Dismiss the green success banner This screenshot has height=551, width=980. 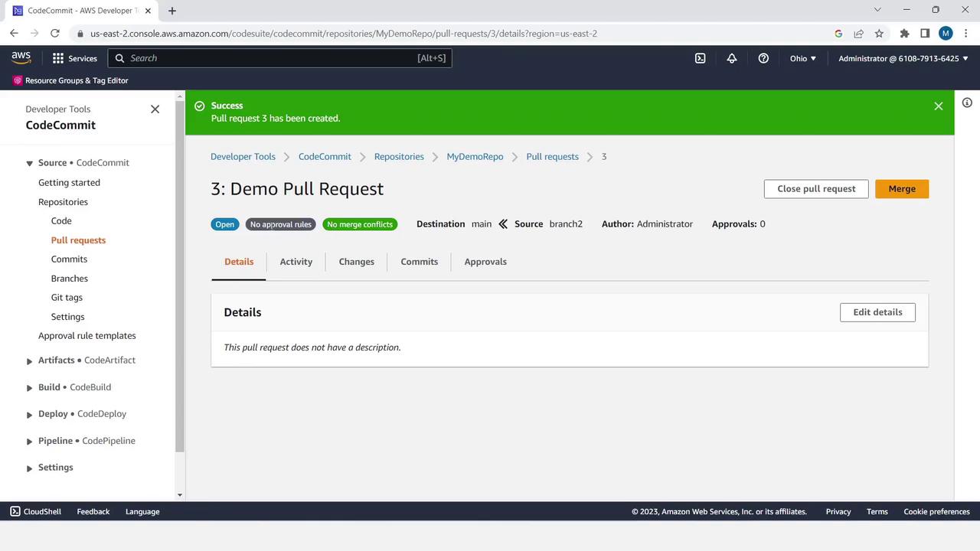[x=939, y=106]
